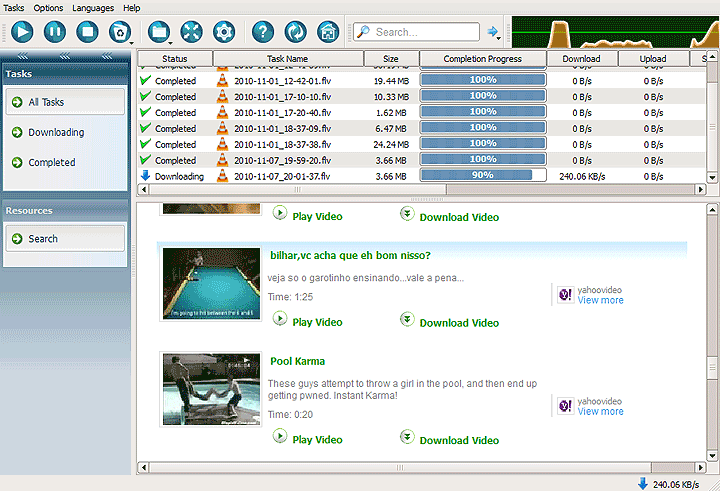Viewport: 720px width, 491px height.
Task: Click the refresh/update toolbar icon
Action: [294, 32]
